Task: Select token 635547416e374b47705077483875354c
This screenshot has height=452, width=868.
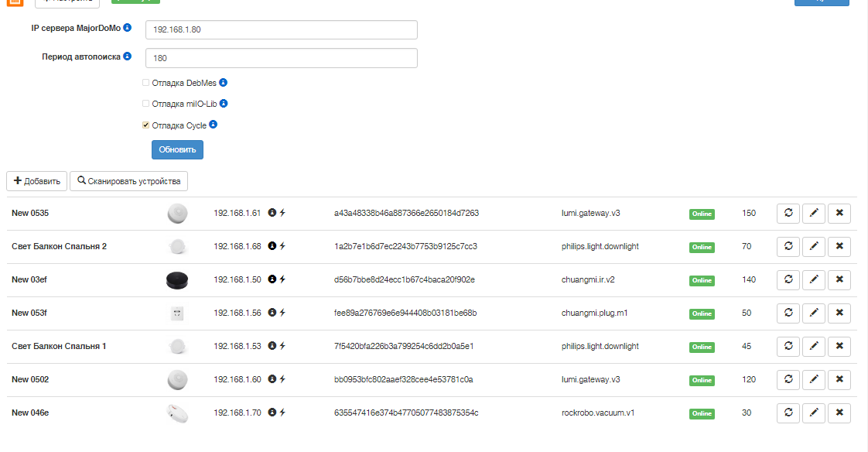Action: point(406,413)
